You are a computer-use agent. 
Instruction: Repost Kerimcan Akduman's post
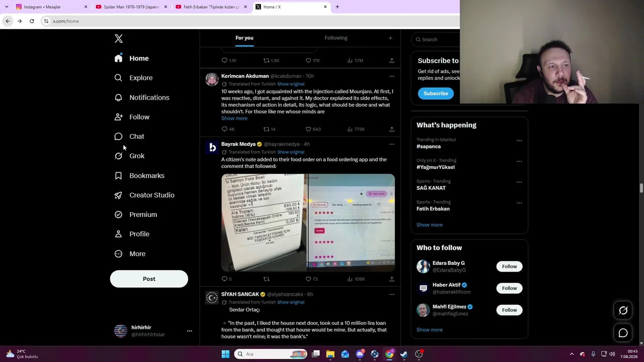coord(270,129)
